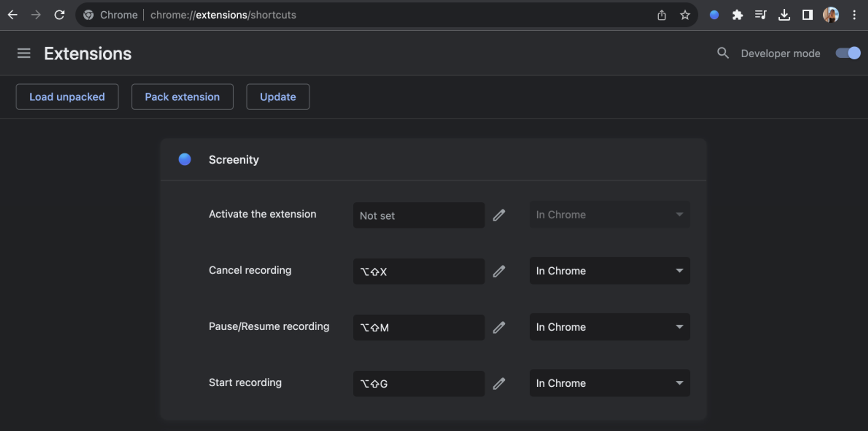Click the Activate the extension label
Image resolution: width=868 pixels, height=431 pixels.
(263, 214)
